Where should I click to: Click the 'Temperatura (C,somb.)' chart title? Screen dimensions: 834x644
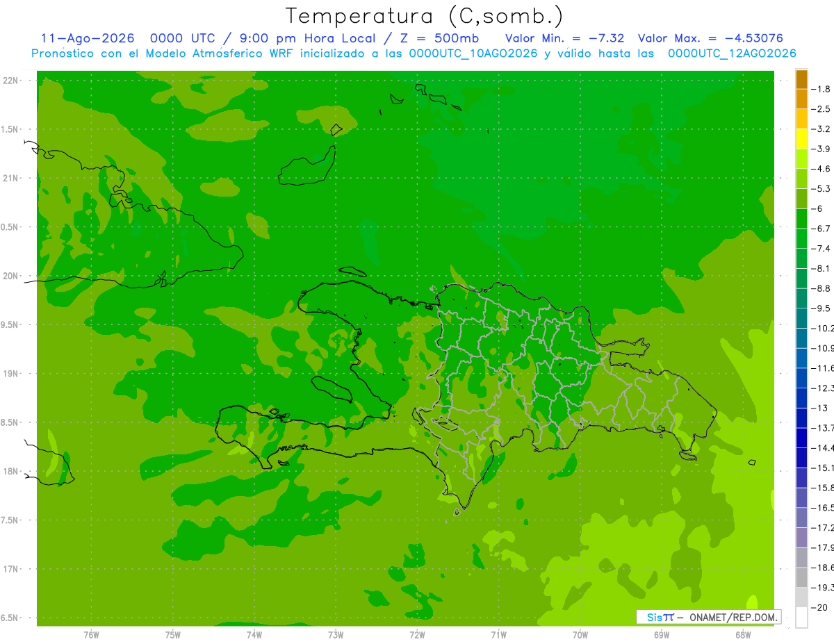point(425,16)
